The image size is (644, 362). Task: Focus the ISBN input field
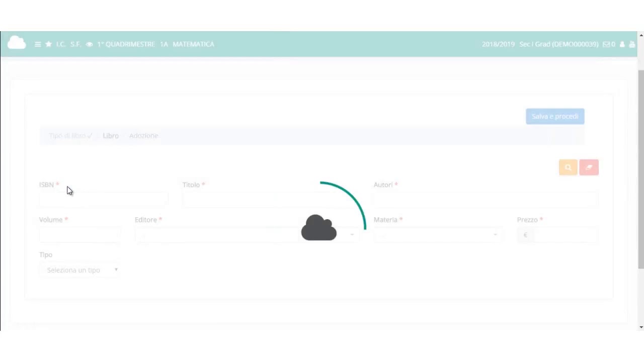(x=104, y=200)
